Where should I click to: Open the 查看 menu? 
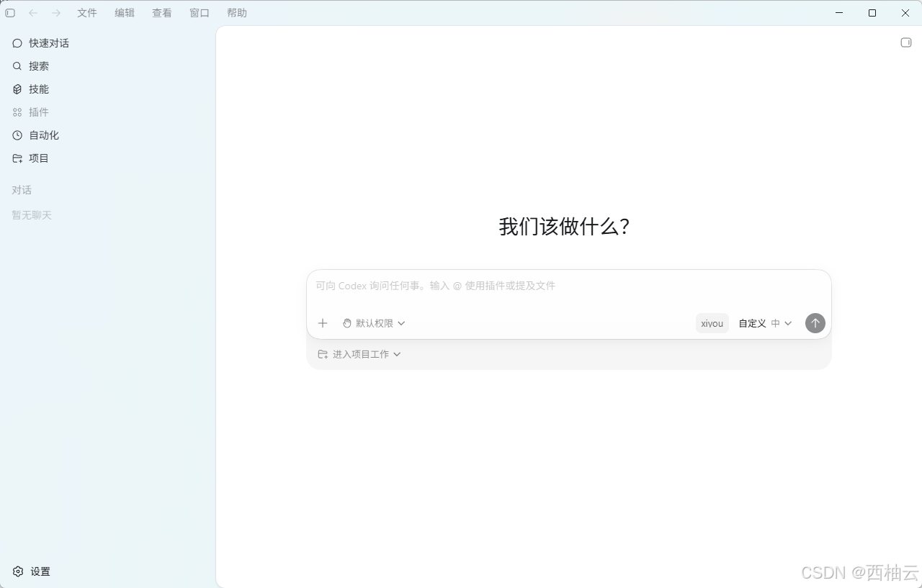pos(162,13)
